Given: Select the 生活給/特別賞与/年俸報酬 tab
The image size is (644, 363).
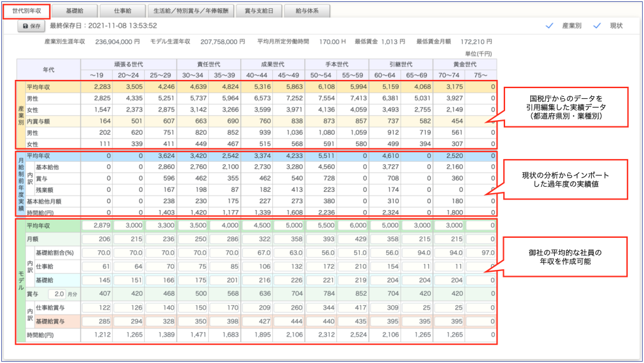Looking at the screenshot, I should pyautogui.click(x=191, y=11).
